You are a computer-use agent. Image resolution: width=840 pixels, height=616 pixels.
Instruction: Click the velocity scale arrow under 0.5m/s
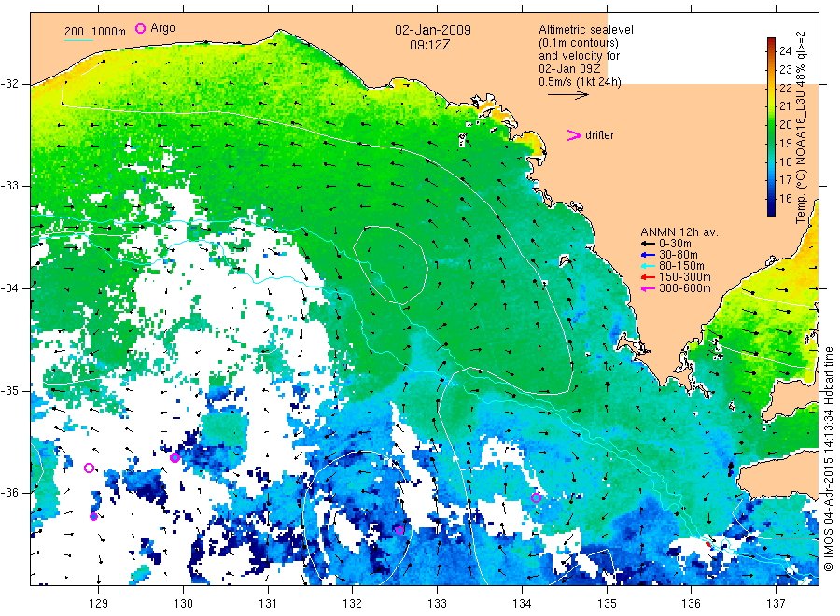pyautogui.click(x=568, y=95)
